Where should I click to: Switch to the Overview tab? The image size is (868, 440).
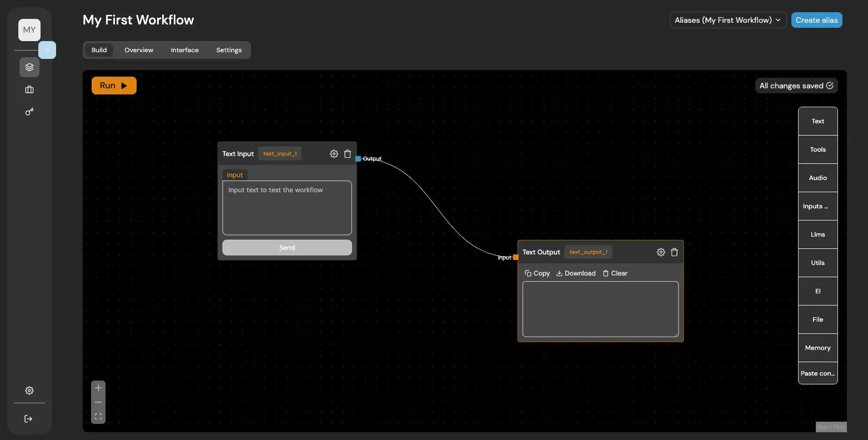pyautogui.click(x=139, y=50)
